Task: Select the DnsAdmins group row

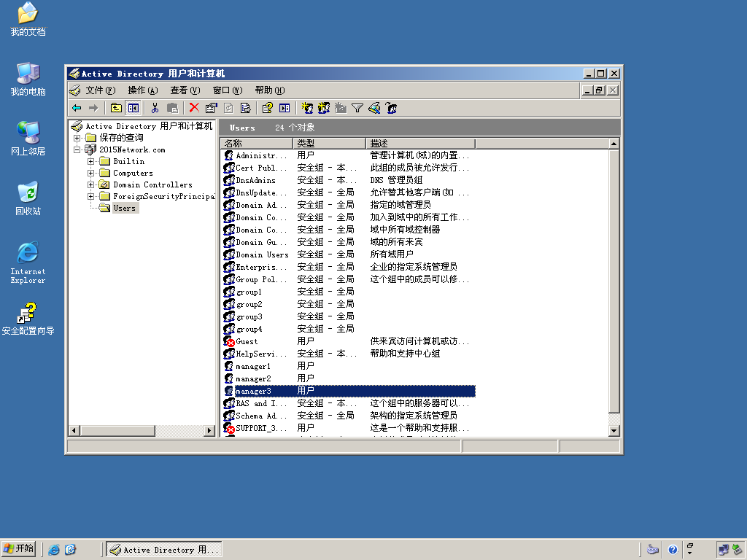Action: click(x=349, y=180)
